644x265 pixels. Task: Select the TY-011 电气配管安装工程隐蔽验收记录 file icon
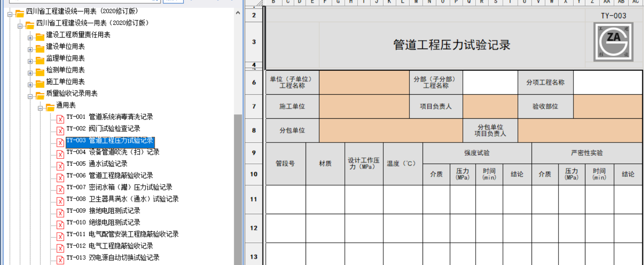60,236
